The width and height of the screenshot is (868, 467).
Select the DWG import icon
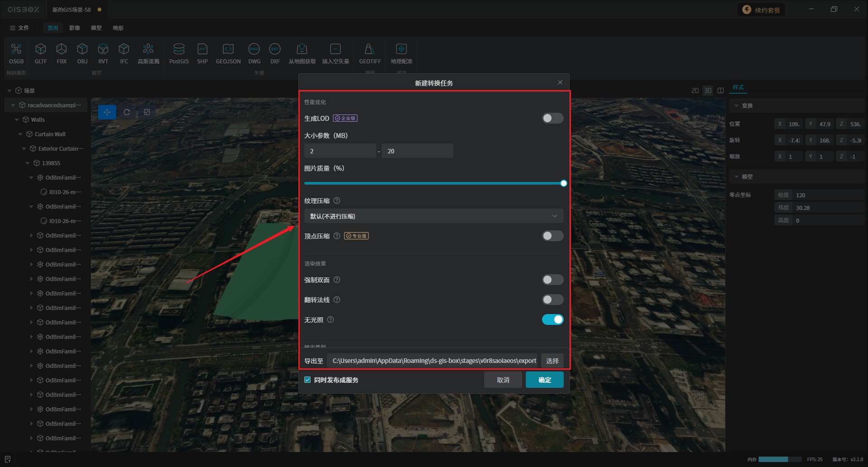[254, 49]
